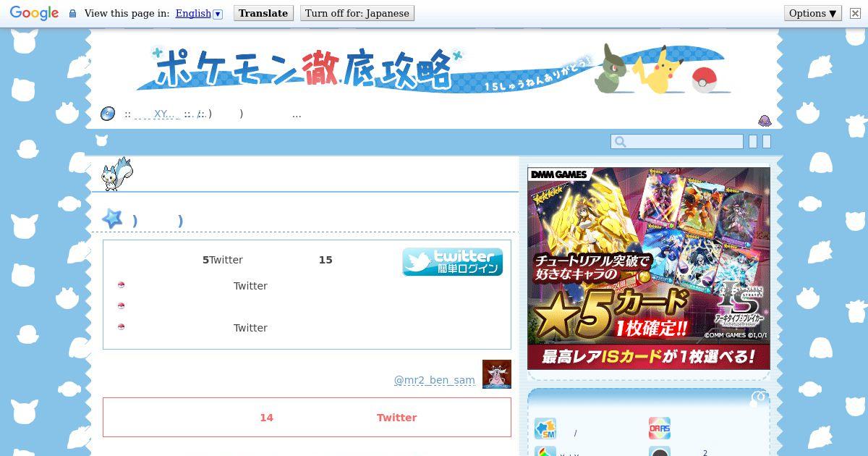Open the Sun Moon SM game icon
The image size is (868, 456).
[x=545, y=428]
